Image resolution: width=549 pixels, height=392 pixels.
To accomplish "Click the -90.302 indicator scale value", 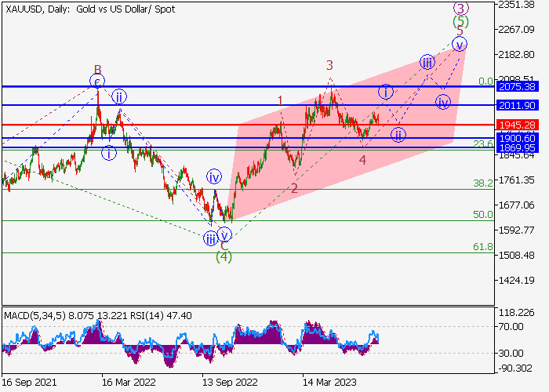I will tap(514, 368).
